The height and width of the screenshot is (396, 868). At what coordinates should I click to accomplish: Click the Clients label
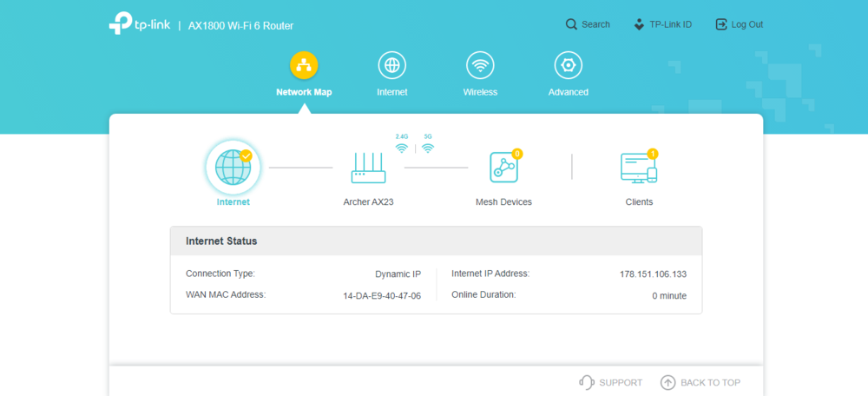point(639,202)
